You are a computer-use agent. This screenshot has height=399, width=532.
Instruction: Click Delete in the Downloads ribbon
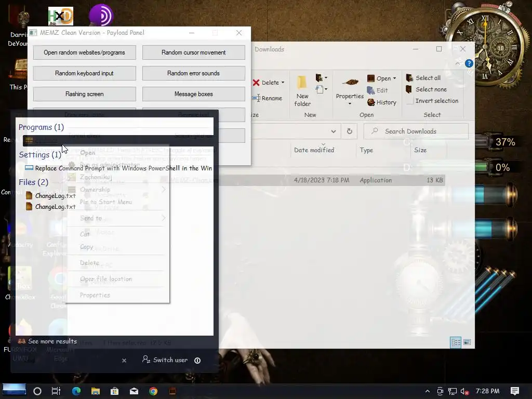pyautogui.click(x=265, y=83)
